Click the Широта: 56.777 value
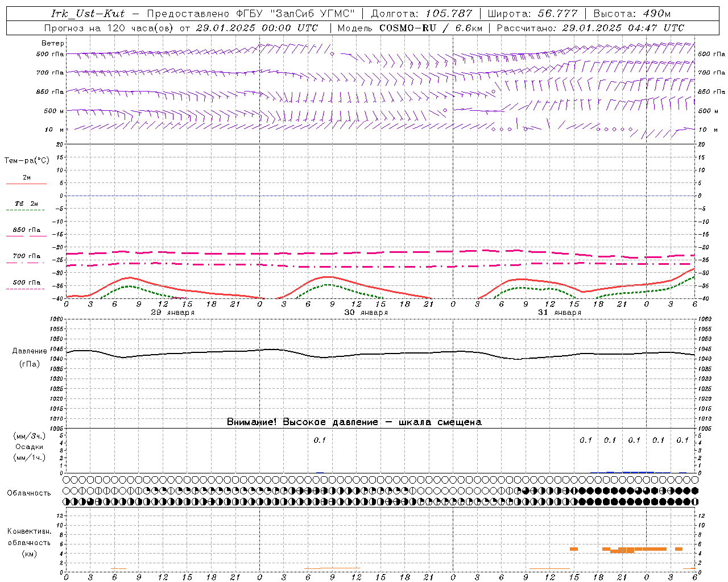Viewport: 728px width, 582px height. 532,14
